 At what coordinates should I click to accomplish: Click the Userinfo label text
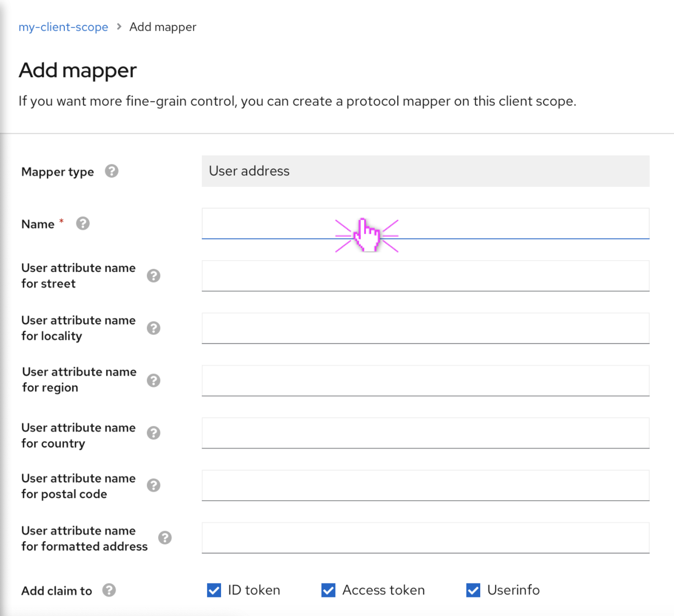point(514,590)
